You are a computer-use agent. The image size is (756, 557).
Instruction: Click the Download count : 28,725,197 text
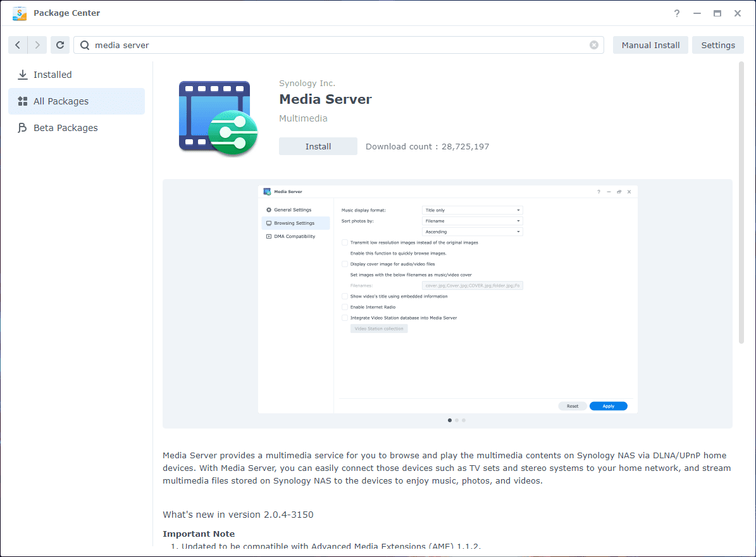[x=427, y=147]
